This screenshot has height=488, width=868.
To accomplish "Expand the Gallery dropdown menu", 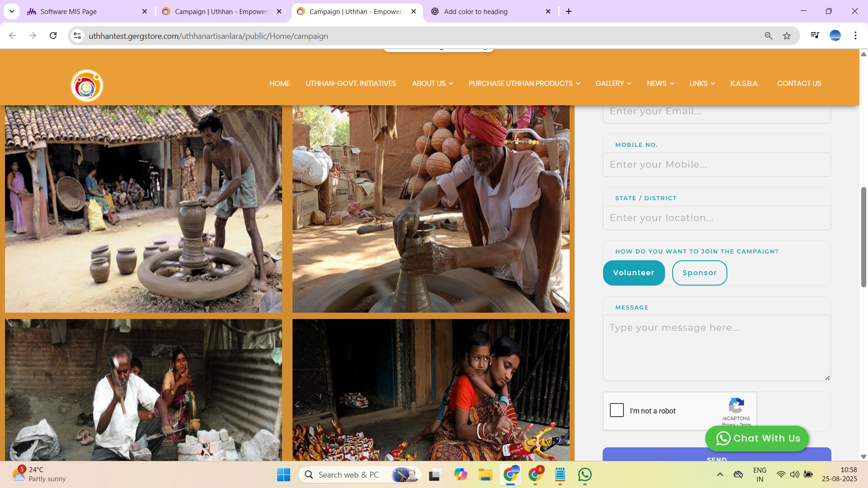I will 613,84.
